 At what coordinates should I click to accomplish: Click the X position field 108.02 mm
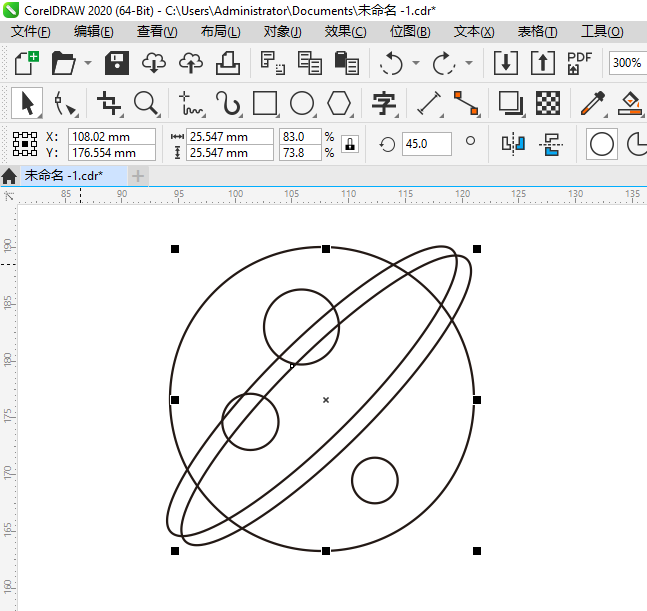[112, 137]
